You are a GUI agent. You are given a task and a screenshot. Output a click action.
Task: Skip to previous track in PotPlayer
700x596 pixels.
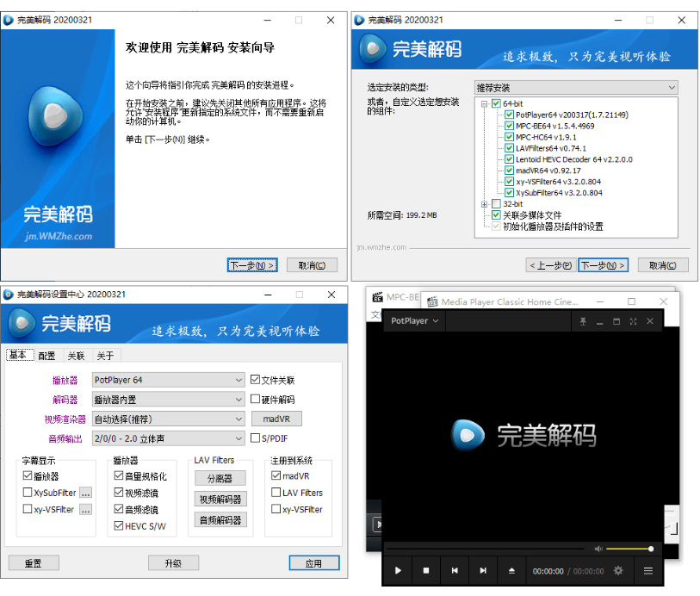pyautogui.click(x=454, y=570)
